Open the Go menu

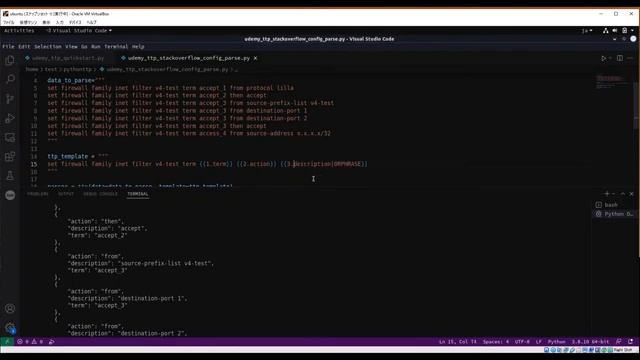point(84,47)
